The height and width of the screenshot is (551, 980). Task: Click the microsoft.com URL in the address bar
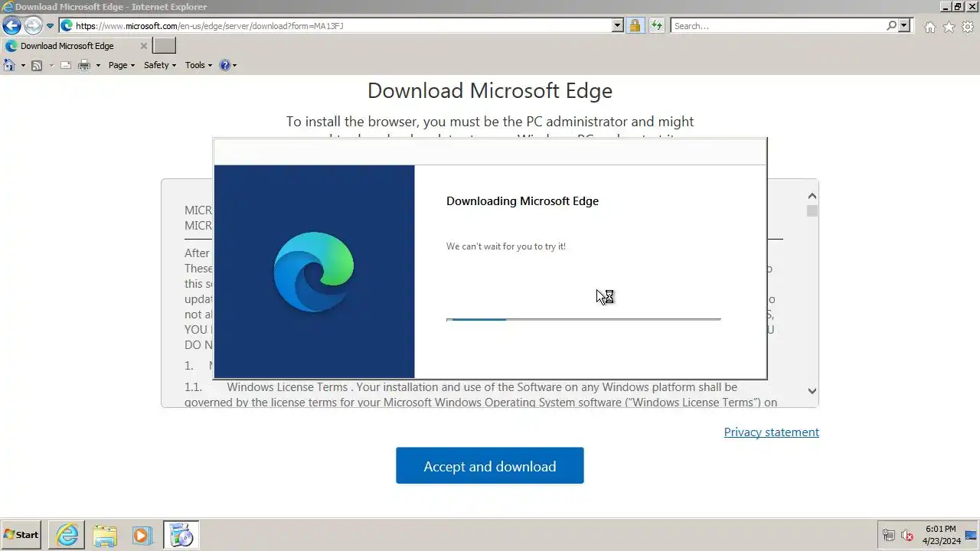coord(209,26)
